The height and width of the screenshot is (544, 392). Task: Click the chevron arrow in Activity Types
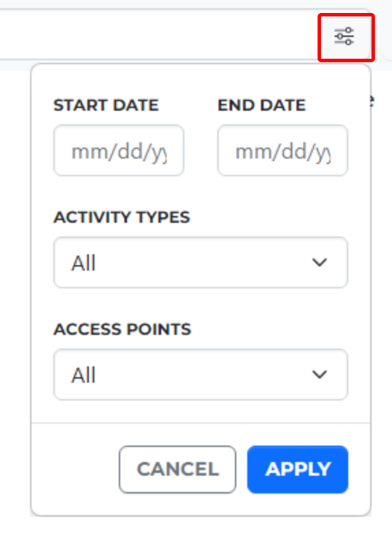(319, 262)
